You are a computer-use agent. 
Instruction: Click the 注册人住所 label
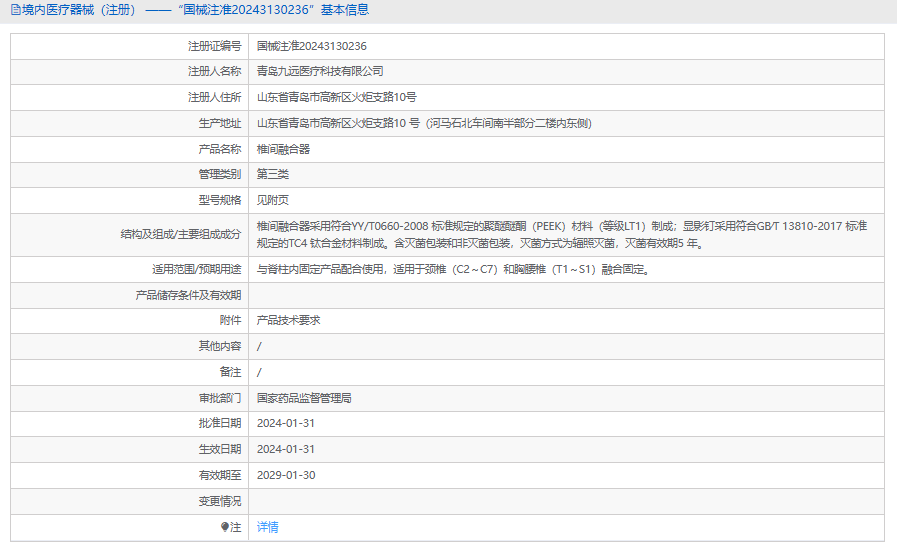point(215,97)
